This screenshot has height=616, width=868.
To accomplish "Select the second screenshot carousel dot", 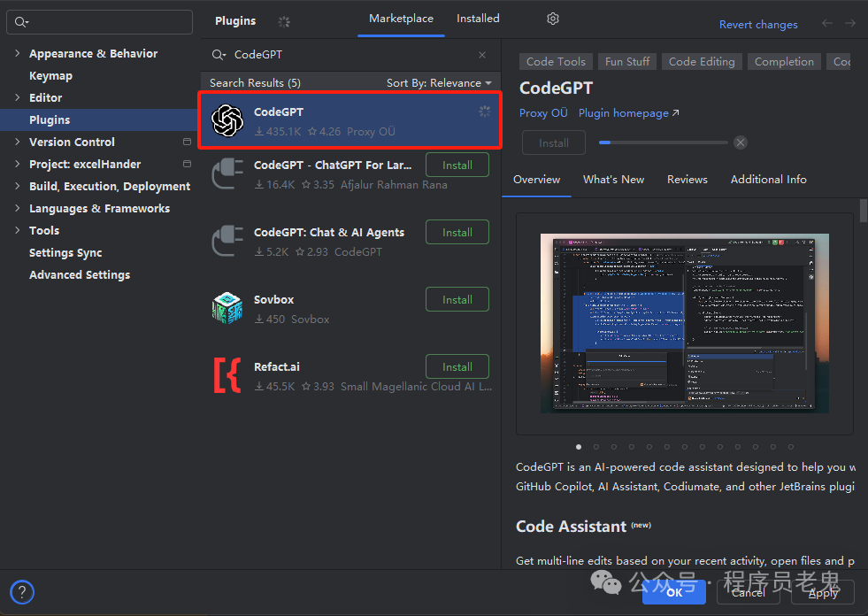I will click(596, 446).
